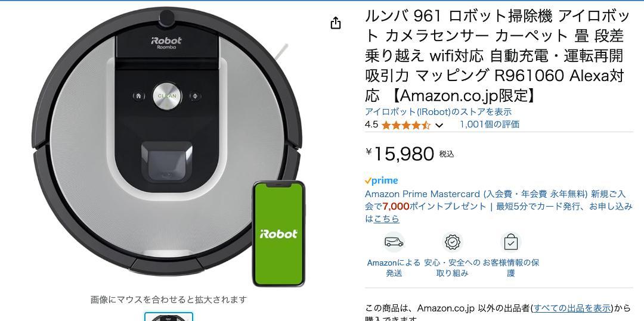Click the Amazon delivery van icon
The width and height of the screenshot is (644, 321).
click(394, 242)
